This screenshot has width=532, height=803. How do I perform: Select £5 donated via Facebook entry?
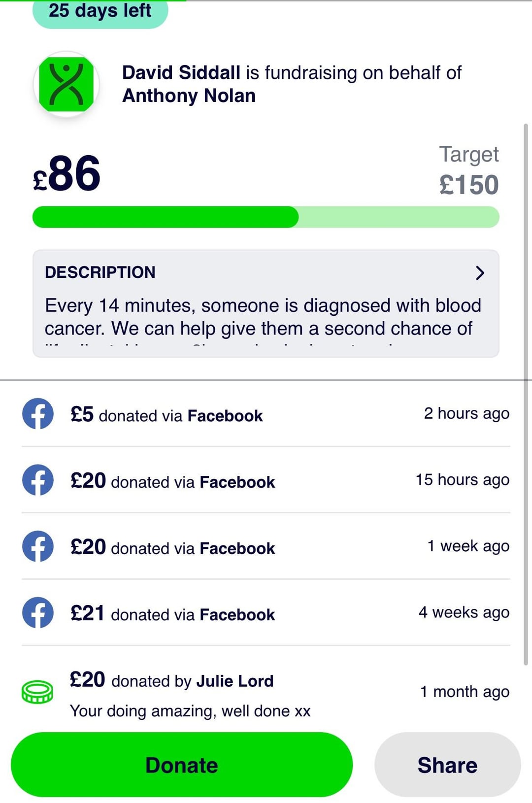[x=266, y=414]
